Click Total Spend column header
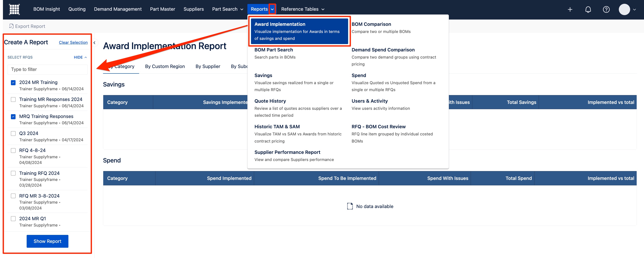Screen dimensions: 644x258 [x=503, y=178]
